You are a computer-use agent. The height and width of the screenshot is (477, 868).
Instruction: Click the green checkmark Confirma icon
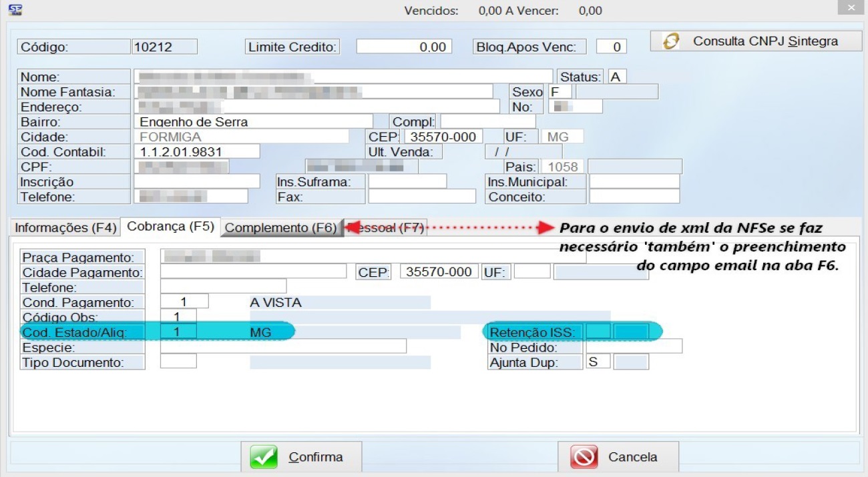click(264, 458)
